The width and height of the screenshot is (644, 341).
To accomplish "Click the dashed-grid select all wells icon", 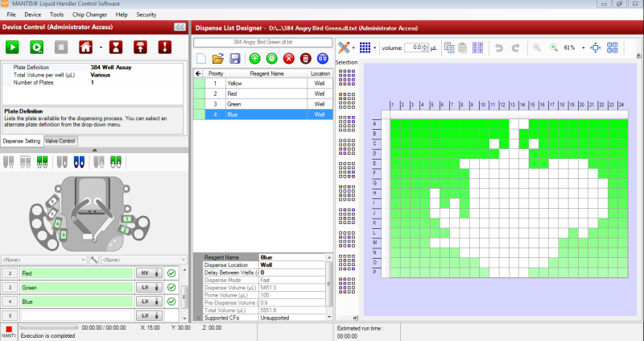I will (477, 48).
